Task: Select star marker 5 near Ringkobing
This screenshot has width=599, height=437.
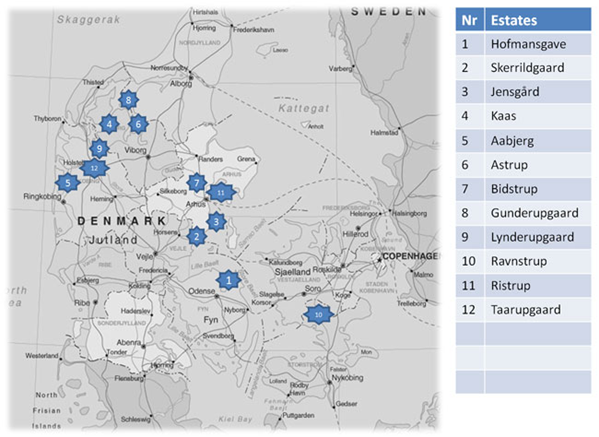Action: click(68, 183)
